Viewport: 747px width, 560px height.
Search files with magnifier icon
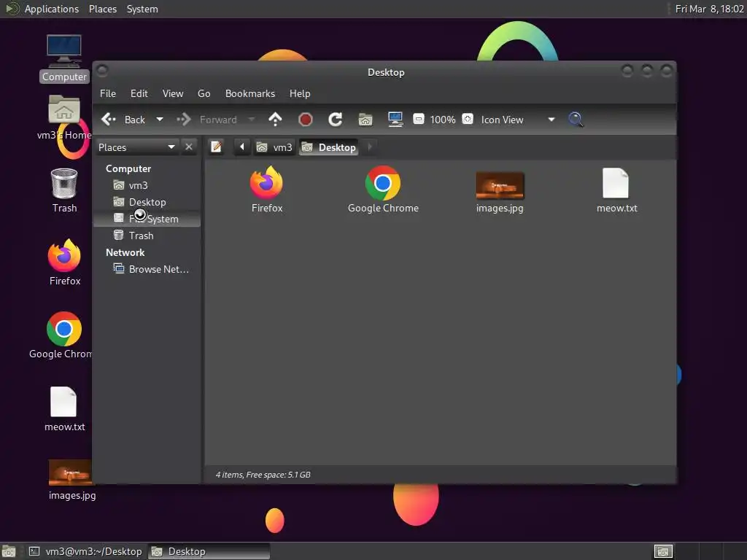[576, 120]
